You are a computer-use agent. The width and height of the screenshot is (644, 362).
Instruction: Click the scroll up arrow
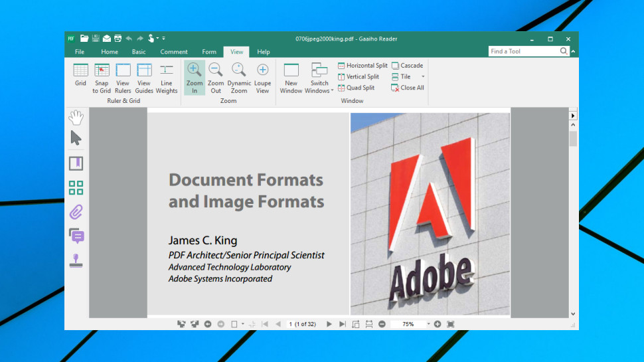point(573,124)
